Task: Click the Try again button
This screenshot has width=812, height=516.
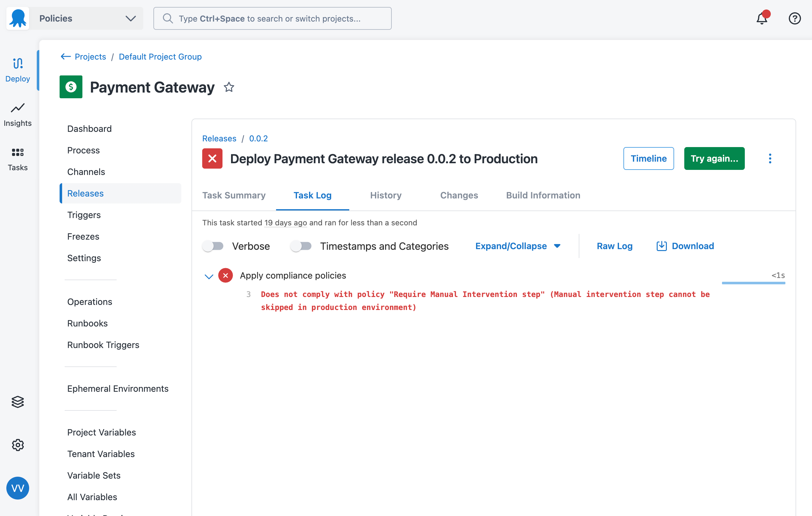Action: coord(714,158)
